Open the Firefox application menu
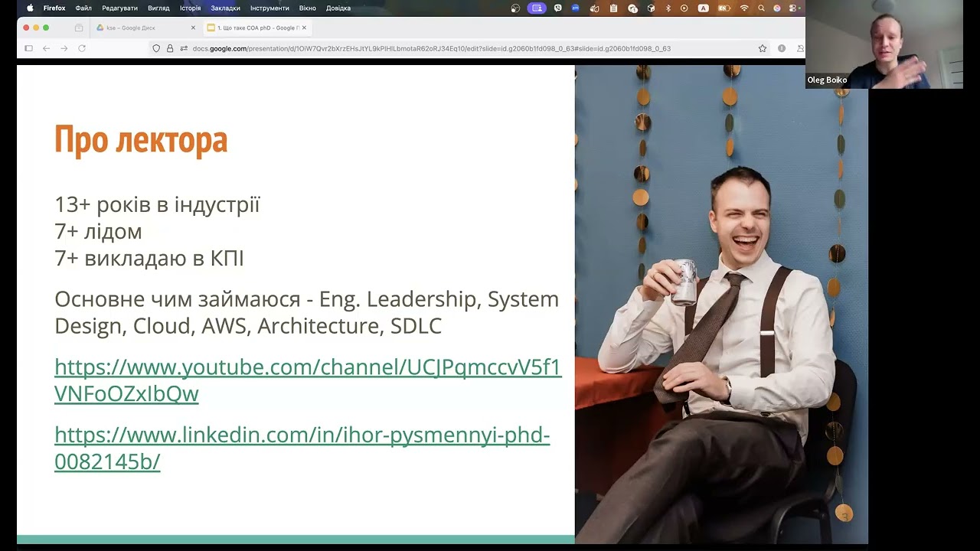Image resolution: width=980 pixels, height=551 pixels. point(54,8)
